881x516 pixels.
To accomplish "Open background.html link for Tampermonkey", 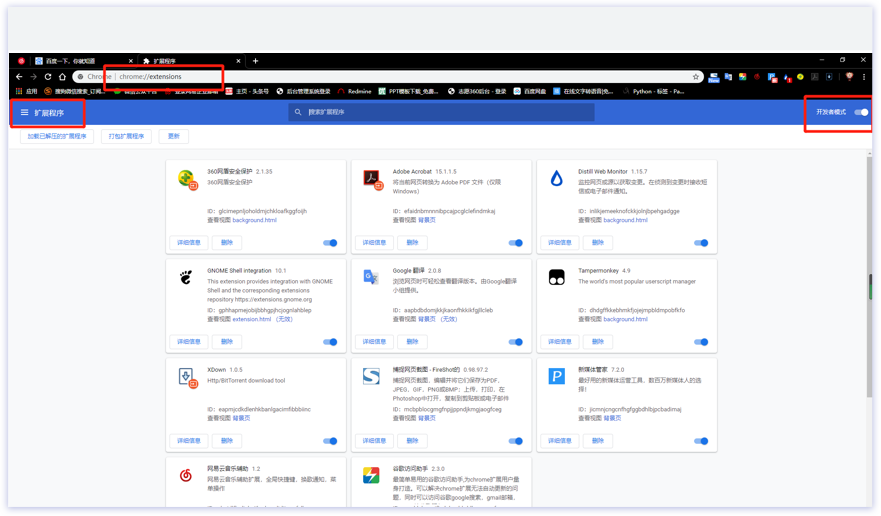I will (x=625, y=319).
